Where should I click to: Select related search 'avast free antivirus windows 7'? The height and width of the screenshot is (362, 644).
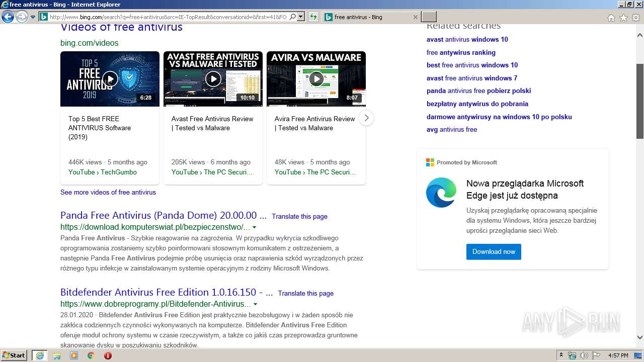pos(472,78)
